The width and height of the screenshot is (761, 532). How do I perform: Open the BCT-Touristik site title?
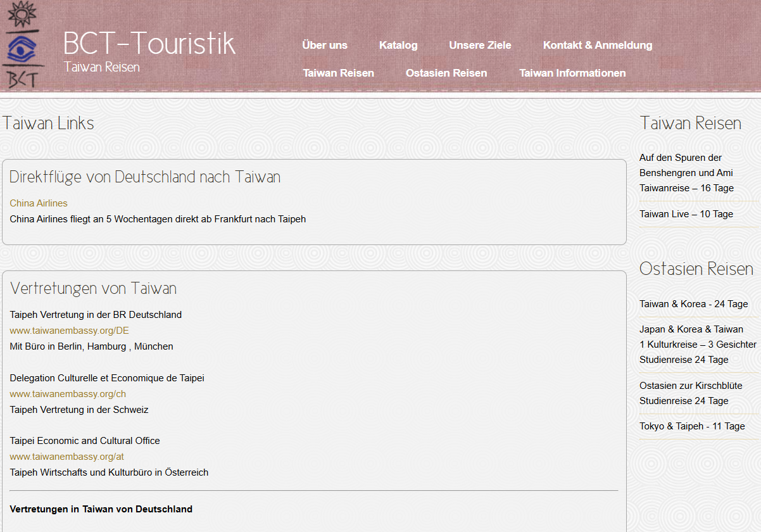149,43
